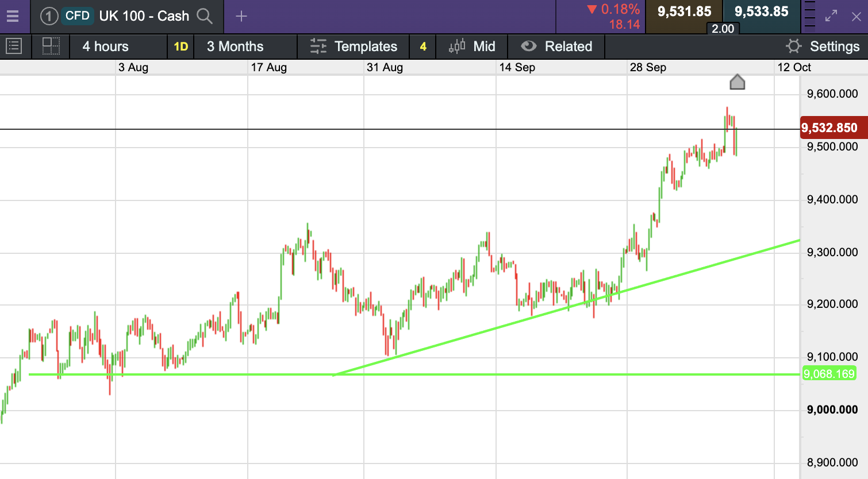The height and width of the screenshot is (479, 868).
Task: Click the 18.14 point change value
Action: (x=625, y=24)
